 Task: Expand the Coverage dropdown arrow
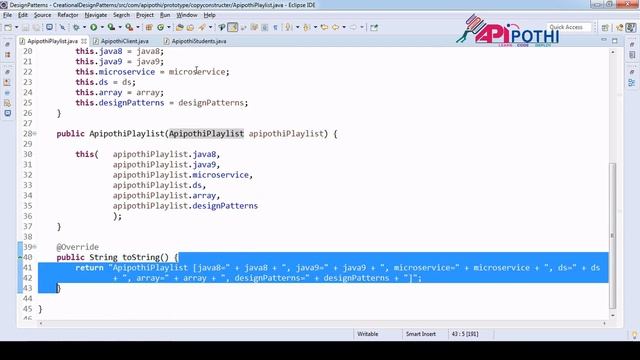(120, 27)
